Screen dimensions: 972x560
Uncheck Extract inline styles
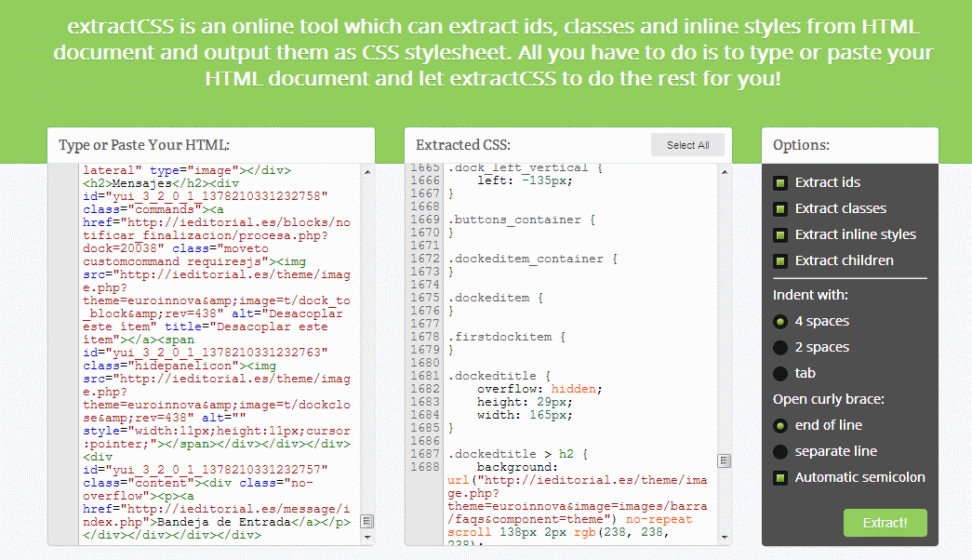click(x=780, y=234)
